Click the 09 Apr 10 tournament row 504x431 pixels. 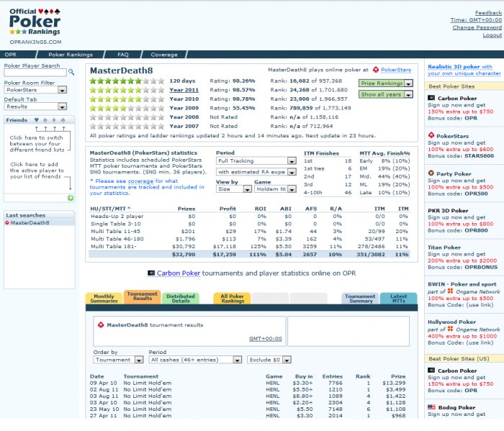248,383
